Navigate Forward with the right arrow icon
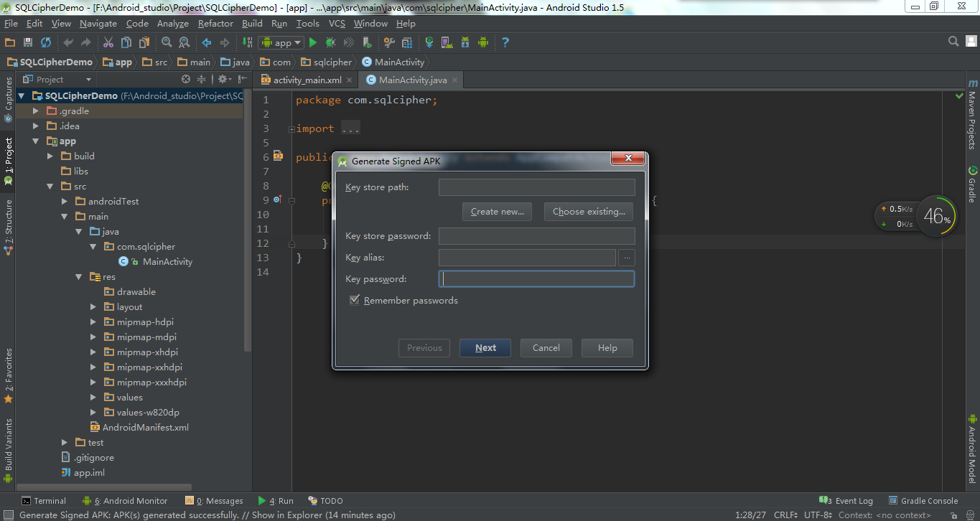980x521 pixels. (x=225, y=42)
